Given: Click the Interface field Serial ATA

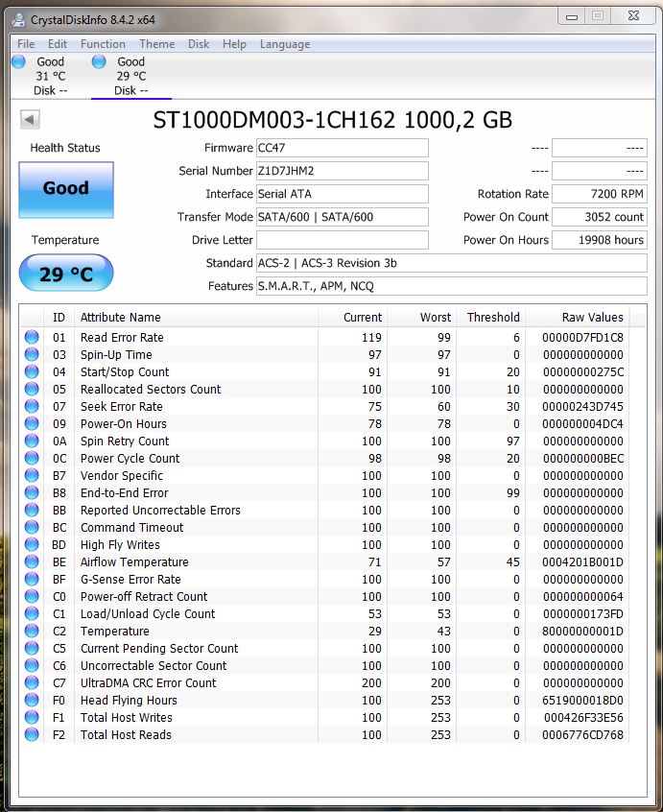Looking at the screenshot, I should pyautogui.click(x=343, y=194).
